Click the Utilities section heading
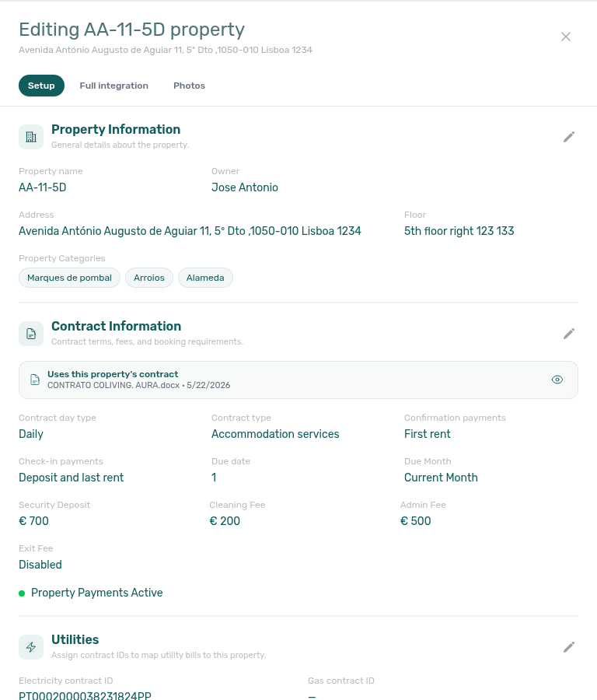 (75, 640)
